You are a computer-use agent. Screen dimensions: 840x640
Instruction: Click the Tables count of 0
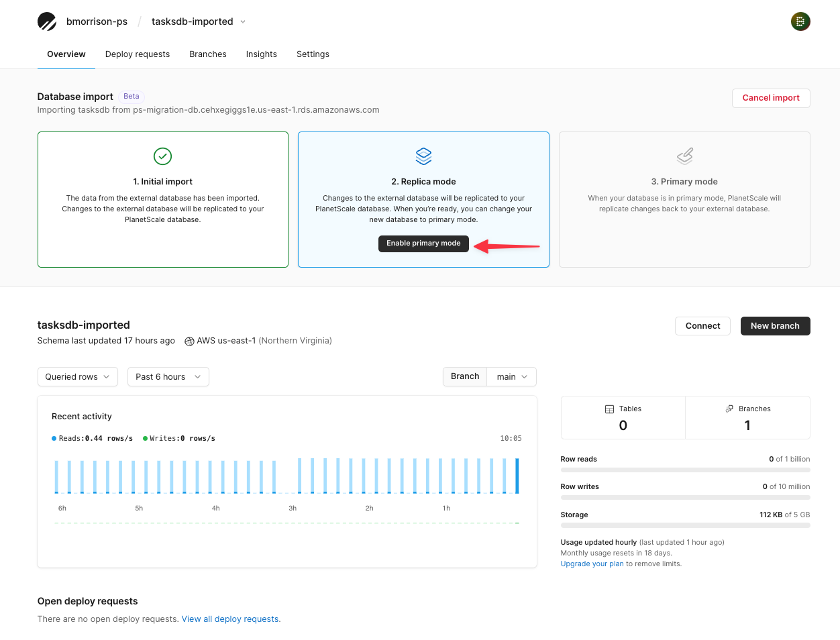(623, 425)
